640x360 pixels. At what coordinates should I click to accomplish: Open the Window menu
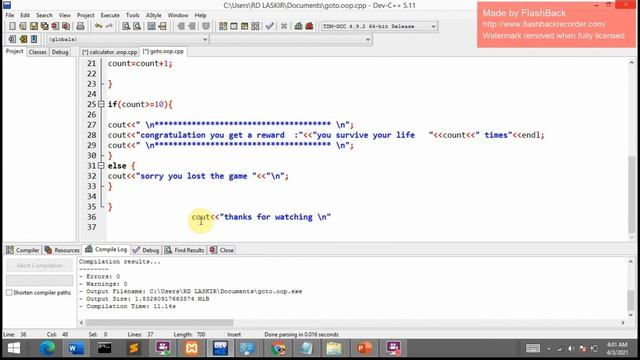coord(178,15)
